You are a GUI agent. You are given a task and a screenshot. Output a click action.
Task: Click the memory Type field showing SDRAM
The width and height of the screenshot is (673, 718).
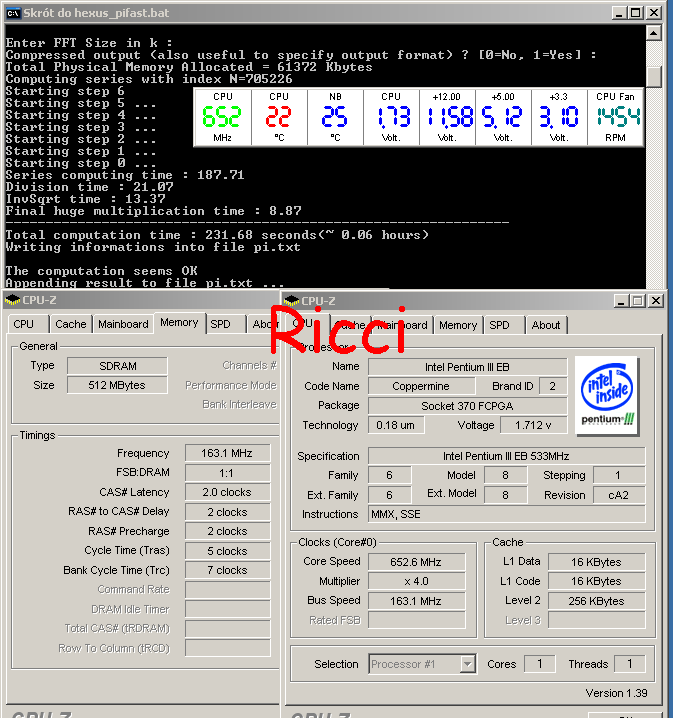[x=117, y=366]
